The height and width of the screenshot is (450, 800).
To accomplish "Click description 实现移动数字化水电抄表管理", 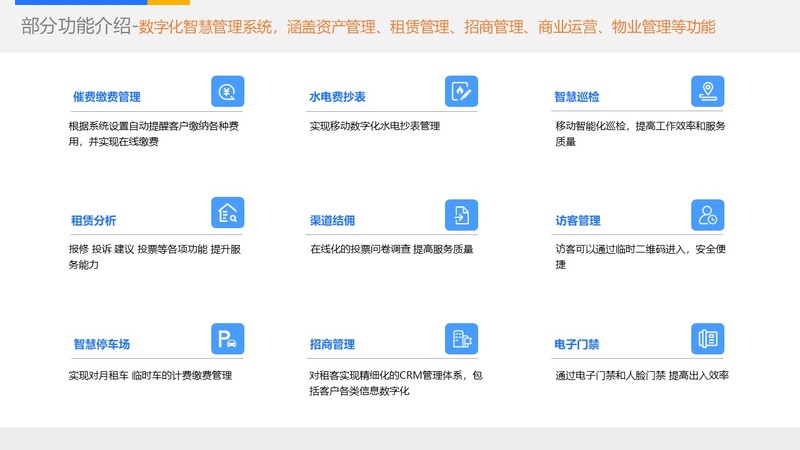I will tap(374, 126).
